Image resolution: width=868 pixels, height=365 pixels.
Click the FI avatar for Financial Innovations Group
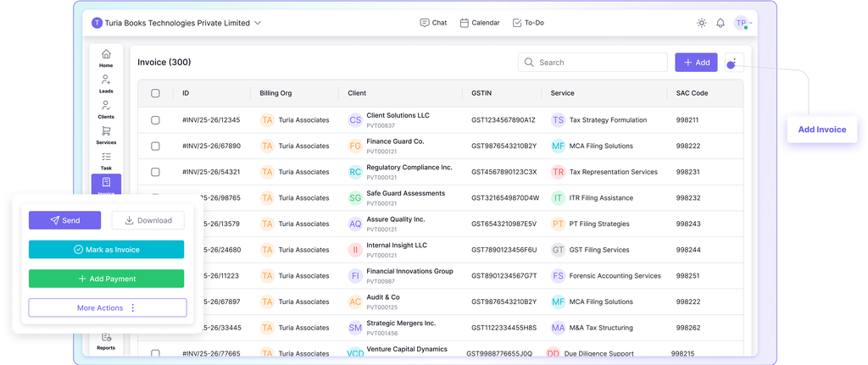pyautogui.click(x=355, y=276)
